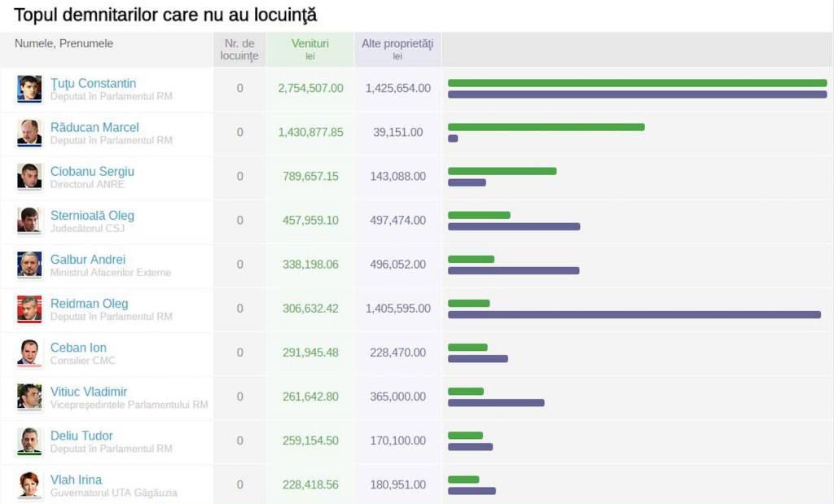Viewport: 834px width, 504px height.
Task: Click Răducan Marcel's portrait thumbnail
Action: [x=29, y=133]
